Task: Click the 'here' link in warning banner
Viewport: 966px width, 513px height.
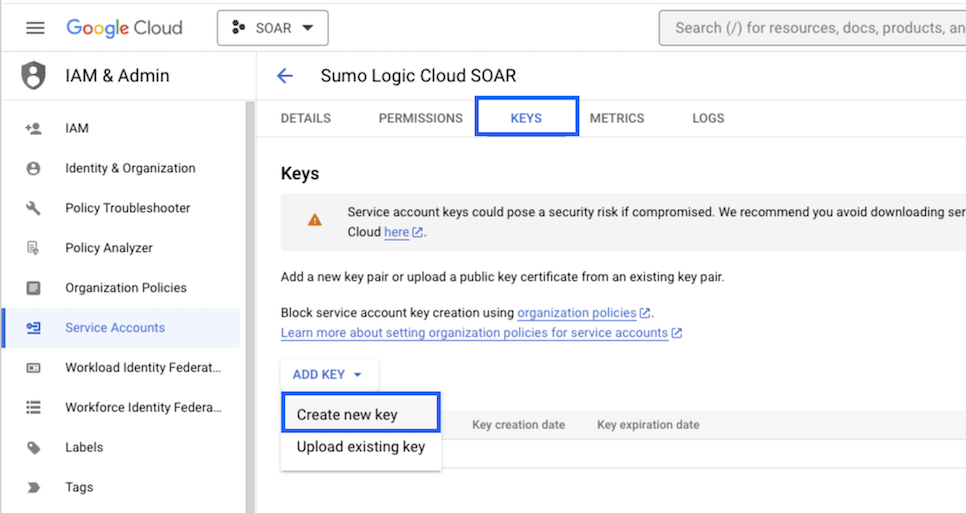Action: click(397, 232)
